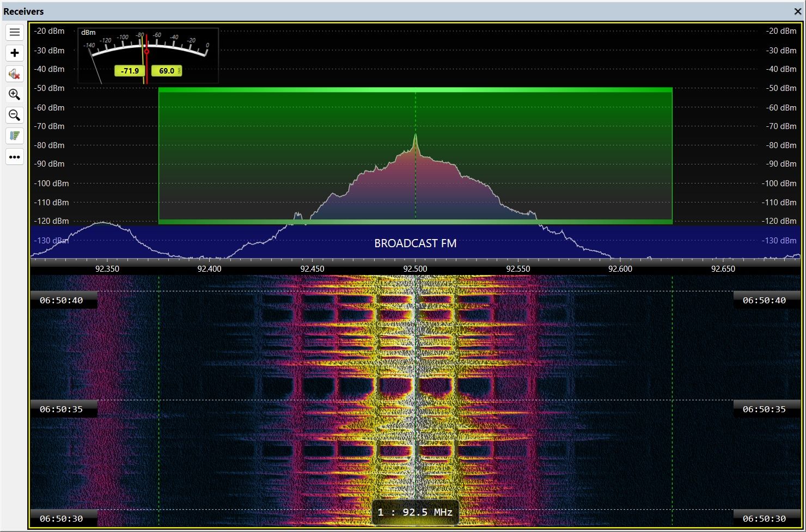Click the -71.9 signal strength readout
Viewport: 806px width, 532px height.
pos(129,71)
